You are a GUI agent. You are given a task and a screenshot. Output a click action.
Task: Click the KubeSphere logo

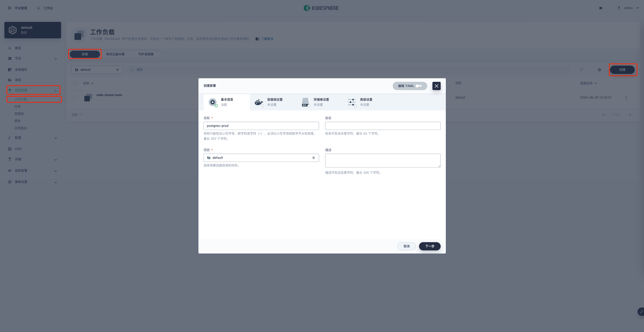point(321,8)
